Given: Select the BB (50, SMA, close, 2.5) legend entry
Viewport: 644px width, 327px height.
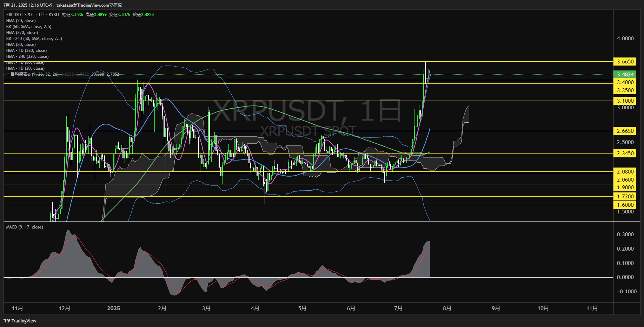Looking at the screenshot, I should pos(29,27).
